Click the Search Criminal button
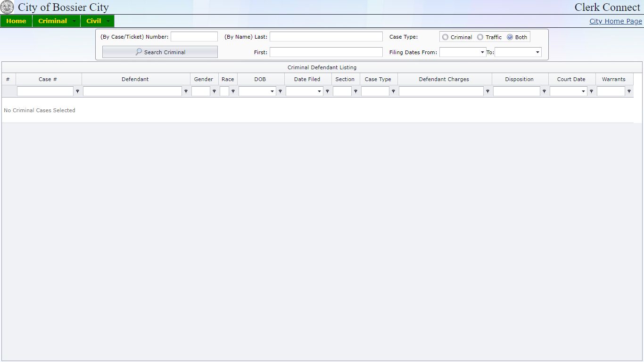 click(160, 52)
